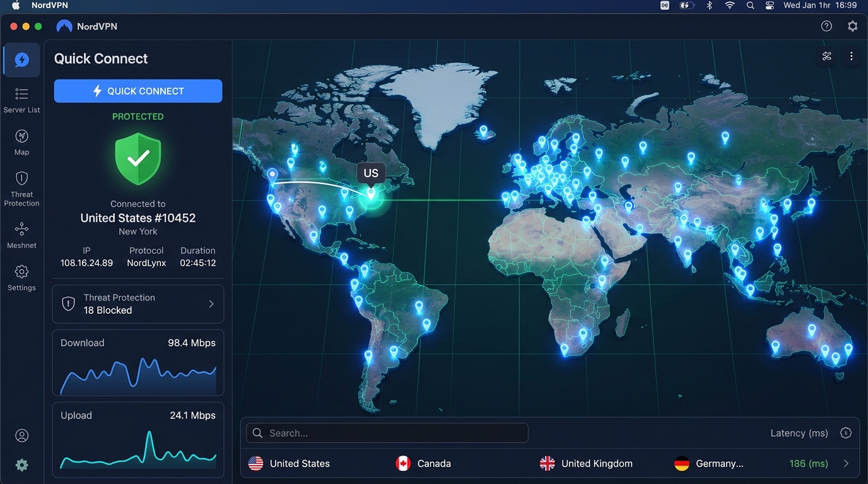Select Canada from the country list
Viewport: 868px width, 484px height.
[x=423, y=464]
